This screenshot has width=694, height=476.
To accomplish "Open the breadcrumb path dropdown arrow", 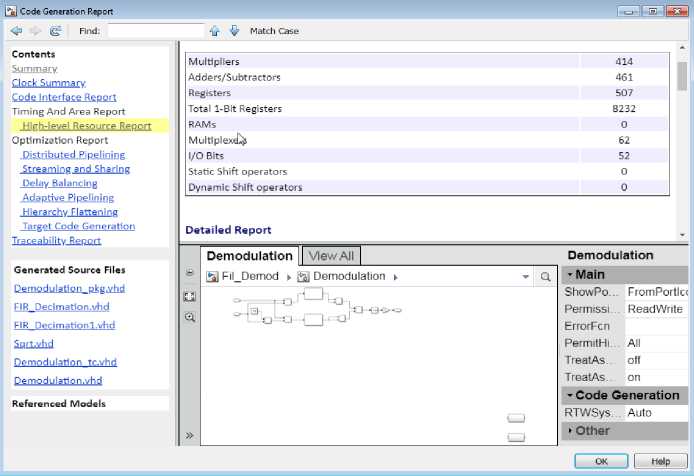I will tap(526, 277).
